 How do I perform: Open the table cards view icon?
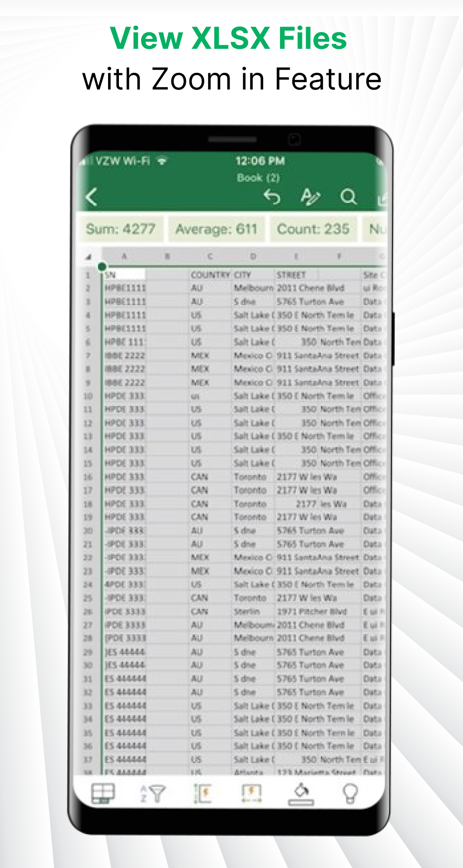103,793
